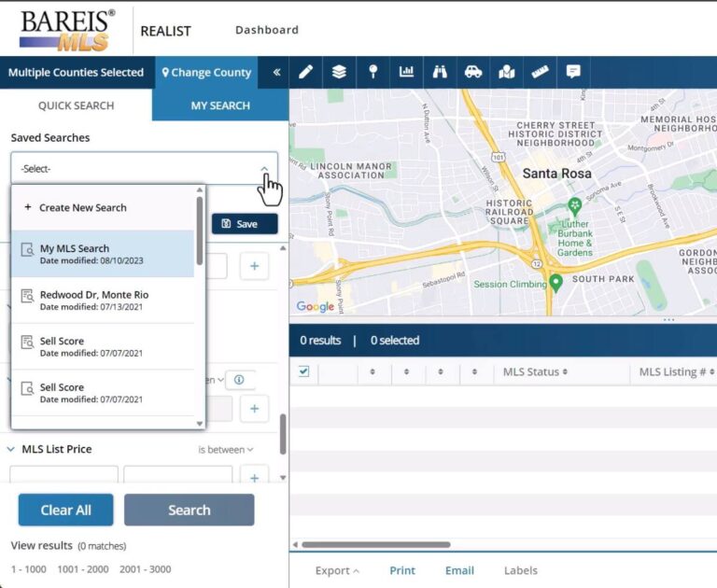
Task: Sort by MLS Listing # column
Action: pyautogui.click(x=676, y=371)
